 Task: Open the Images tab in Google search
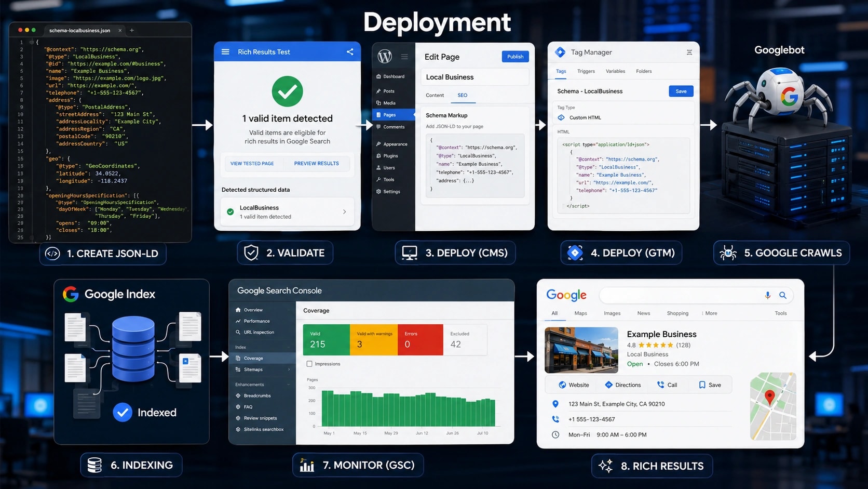click(612, 313)
